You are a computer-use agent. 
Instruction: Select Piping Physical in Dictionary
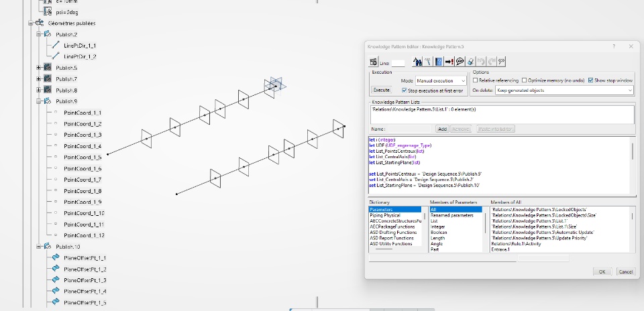tap(385, 215)
